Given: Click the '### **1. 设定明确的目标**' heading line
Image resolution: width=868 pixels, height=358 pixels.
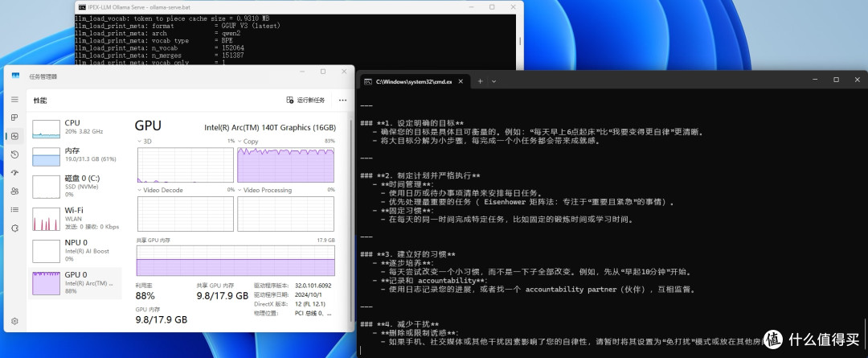Looking at the screenshot, I should tap(411, 123).
